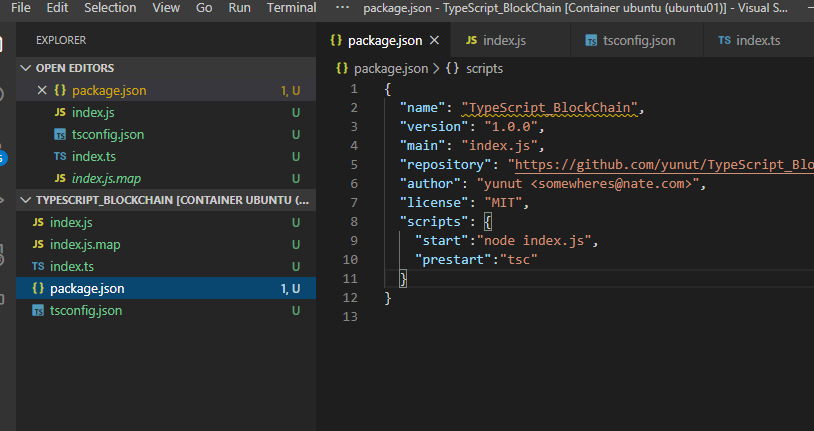Click the author value "yunut <somewheres@nate.com>"
This screenshot has height=431, width=814.
(588, 184)
